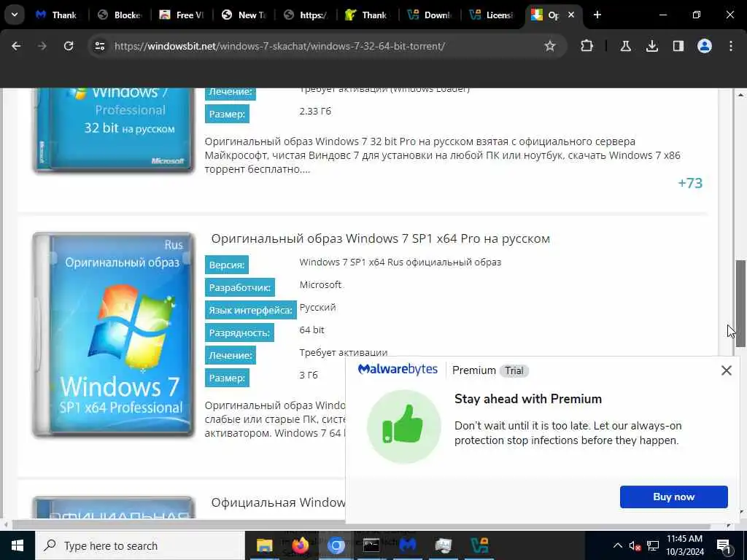Click the 64 bit value

(x=312, y=330)
